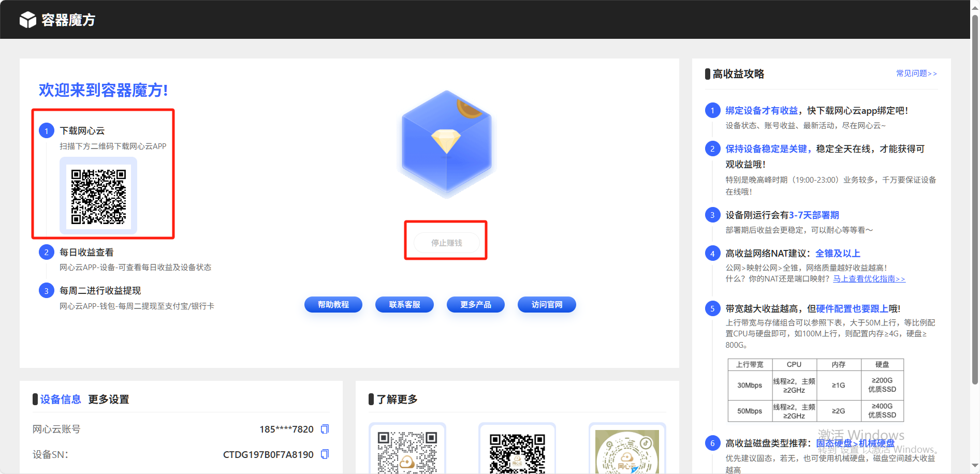Click the 高收益攻略 panel heading
Screen dimensions: 980x474
point(738,73)
